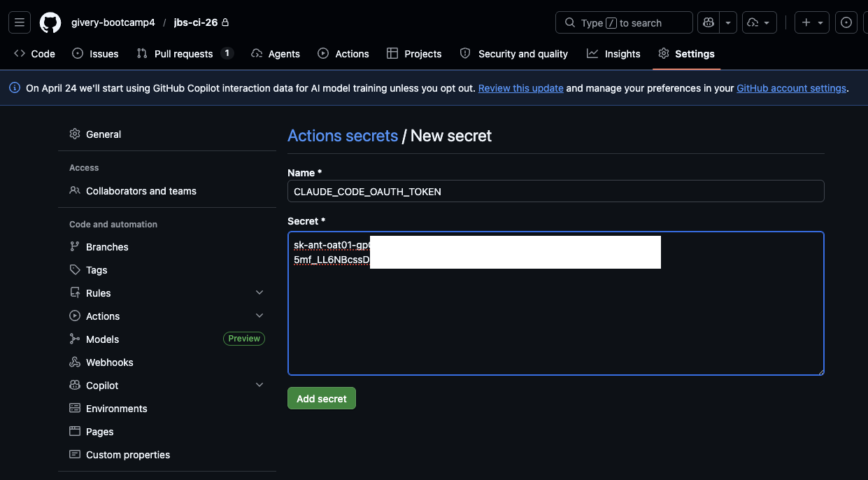
Task: Follow the GitHub account settings link
Action: (x=791, y=89)
